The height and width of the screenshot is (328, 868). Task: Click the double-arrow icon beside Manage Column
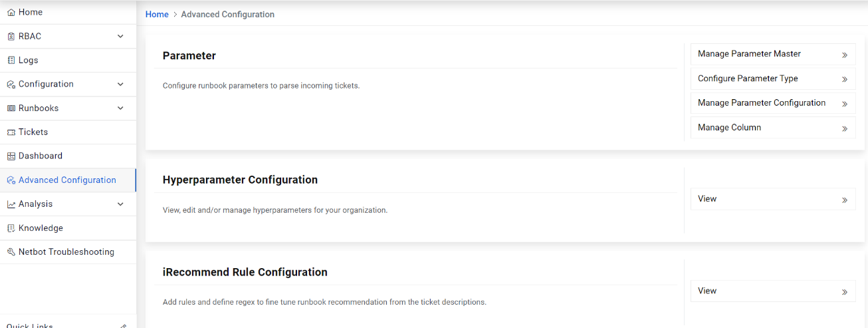[845, 128]
